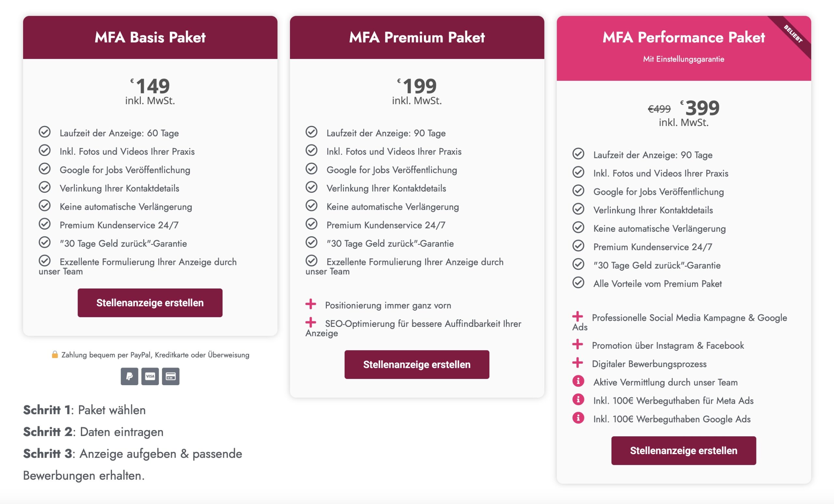Click the Visa payment icon
Image resolution: width=834 pixels, height=504 pixels.
pyautogui.click(x=150, y=376)
